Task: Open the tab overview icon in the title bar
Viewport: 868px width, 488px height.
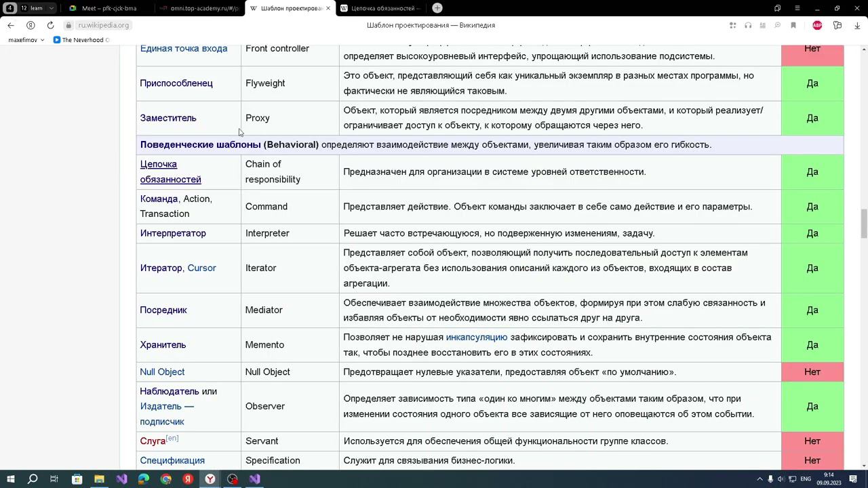Action: (x=778, y=8)
